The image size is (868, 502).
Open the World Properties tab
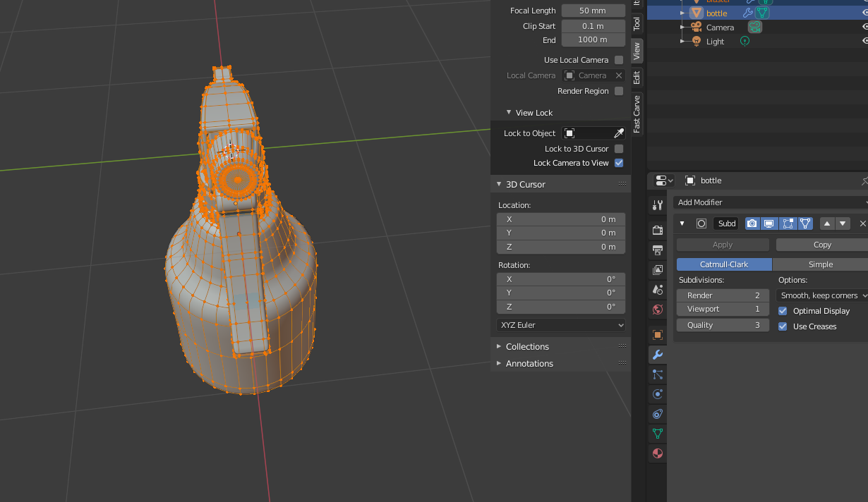pos(657,310)
